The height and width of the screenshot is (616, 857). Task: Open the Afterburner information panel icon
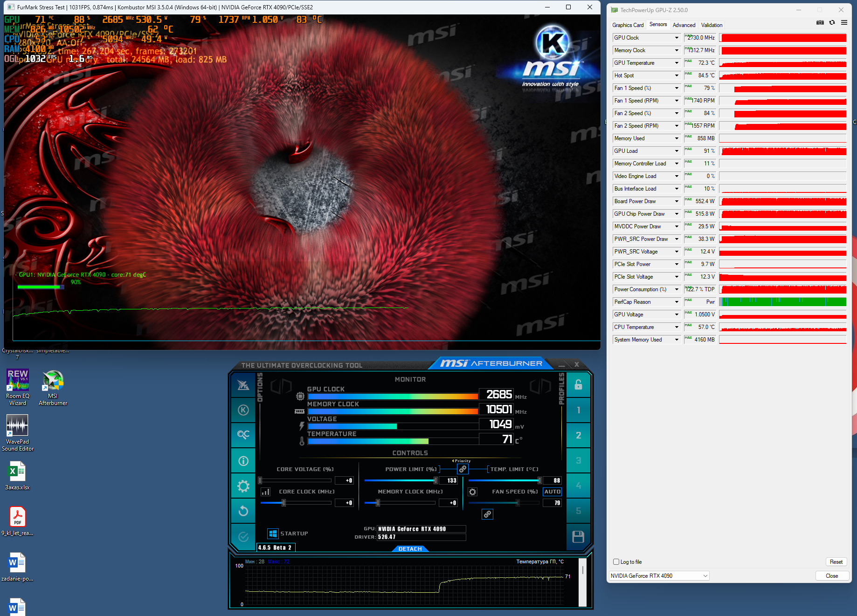click(x=243, y=461)
